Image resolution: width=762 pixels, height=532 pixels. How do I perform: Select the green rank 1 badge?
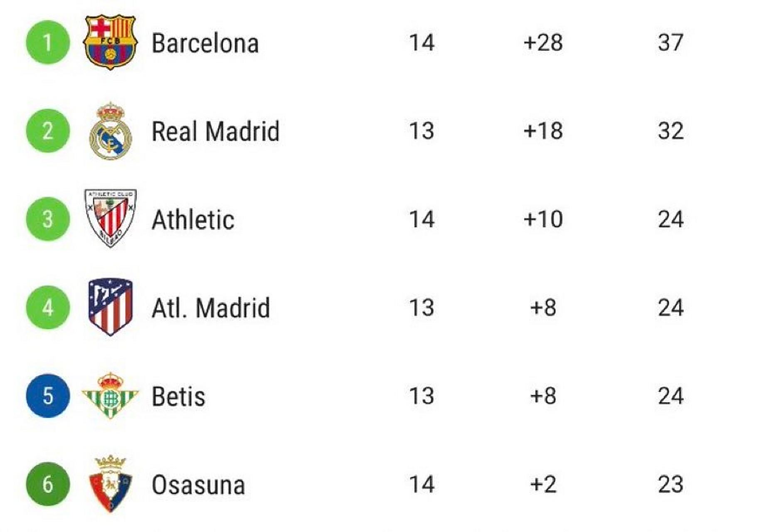click(x=48, y=42)
